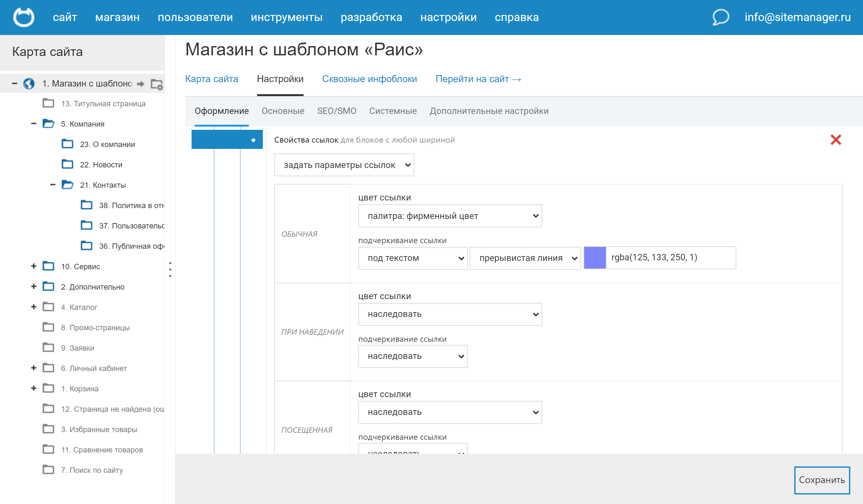Image resolution: width=863 pixels, height=504 pixels.
Task: Click the three-dot sidebar resize handle
Action: 170,269
